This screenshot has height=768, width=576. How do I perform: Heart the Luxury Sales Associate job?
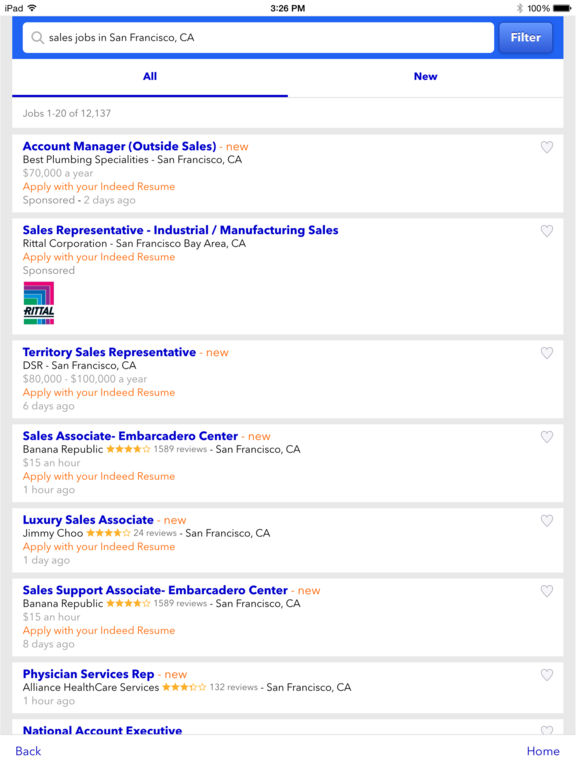(547, 520)
